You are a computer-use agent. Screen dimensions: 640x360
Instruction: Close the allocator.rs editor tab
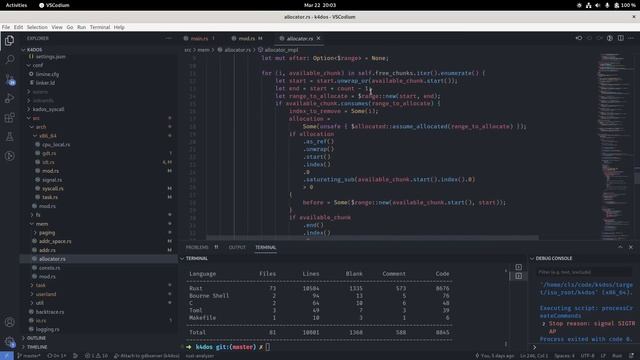[x=318, y=38]
